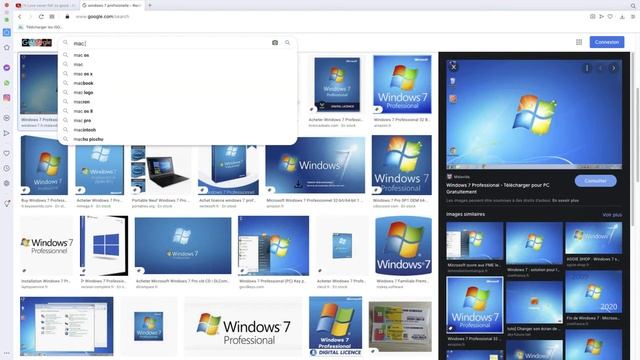
Task: Open the 'Windows 7 Professionnel' French logo thumbnail
Action: [x=47, y=246]
